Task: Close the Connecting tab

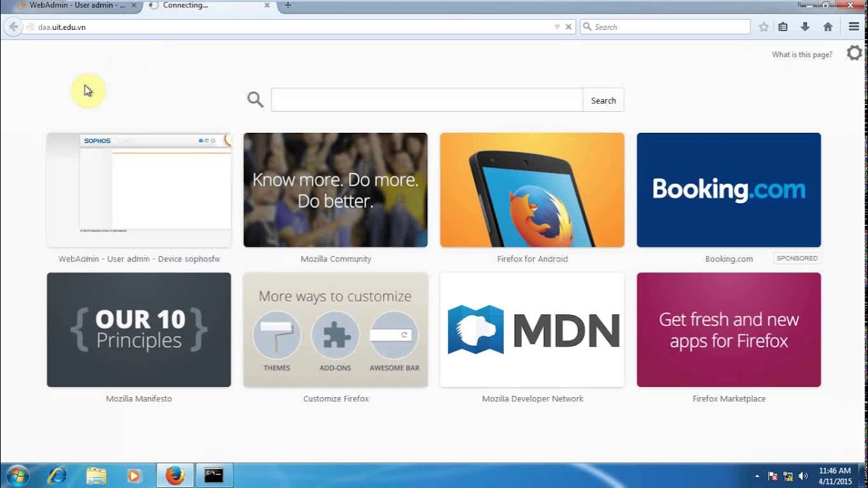Action: pyautogui.click(x=267, y=5)
